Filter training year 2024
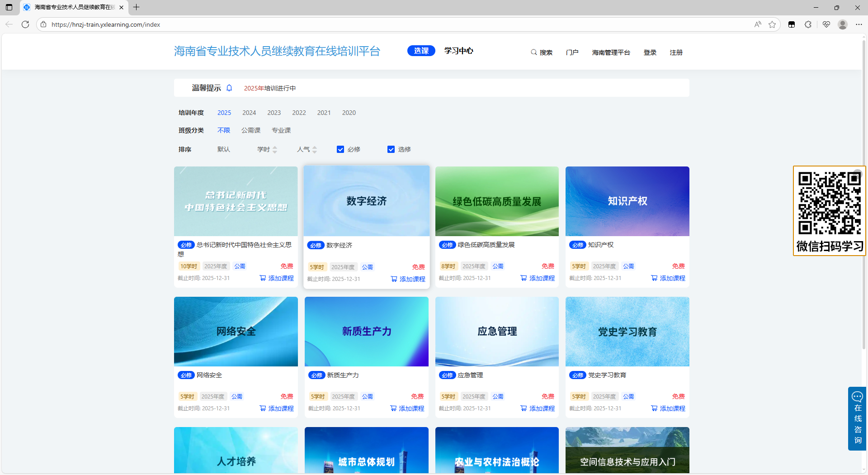Viewport: 868px width, 475px height. point(249,113)
